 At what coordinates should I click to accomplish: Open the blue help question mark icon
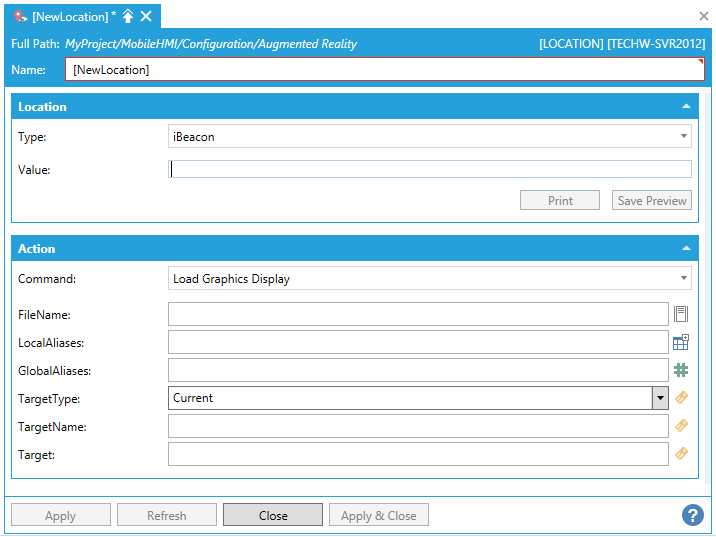[x=692, y=515]
